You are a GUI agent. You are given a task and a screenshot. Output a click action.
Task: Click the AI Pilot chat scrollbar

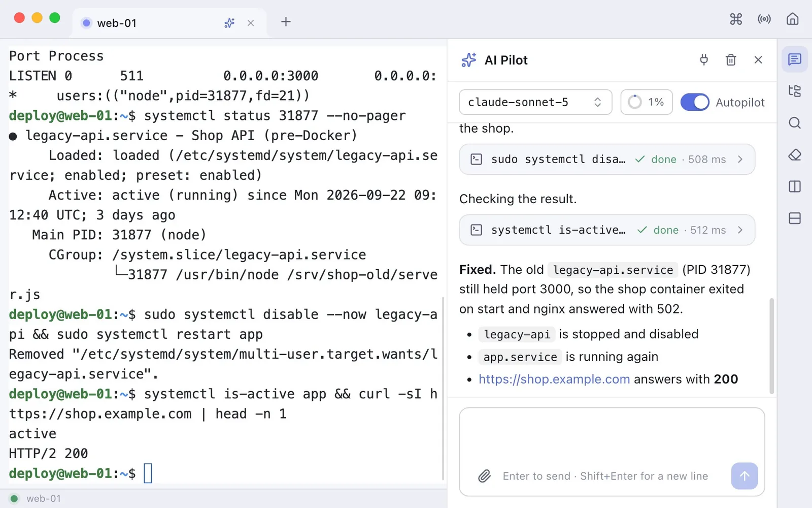coord(772,346)
